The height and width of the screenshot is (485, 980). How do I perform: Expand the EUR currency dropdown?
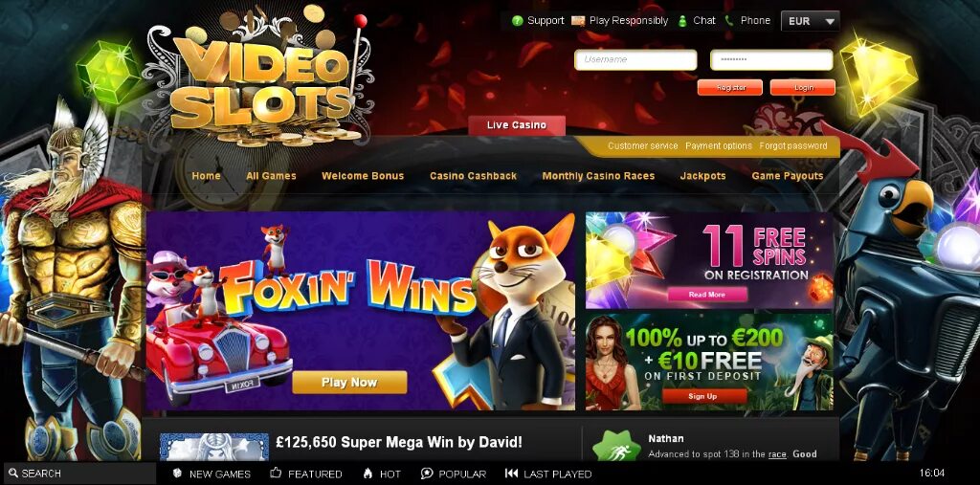pos(811,21)
